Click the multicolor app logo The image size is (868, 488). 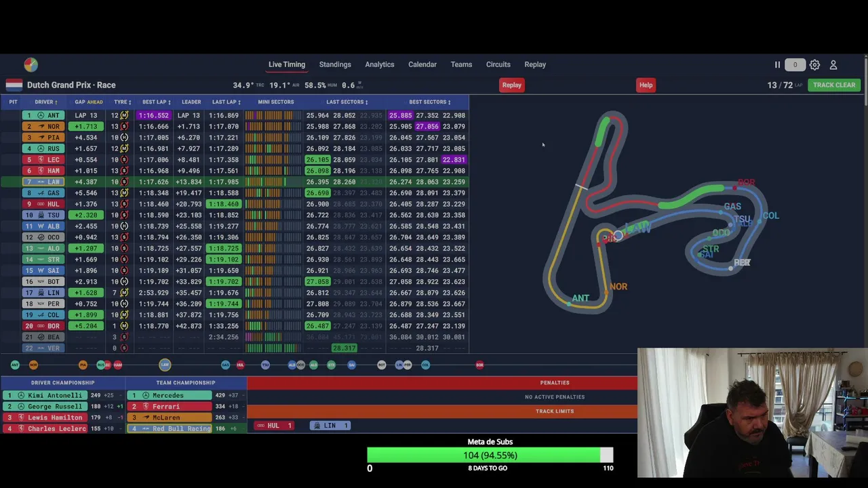(x=31, y=64)
